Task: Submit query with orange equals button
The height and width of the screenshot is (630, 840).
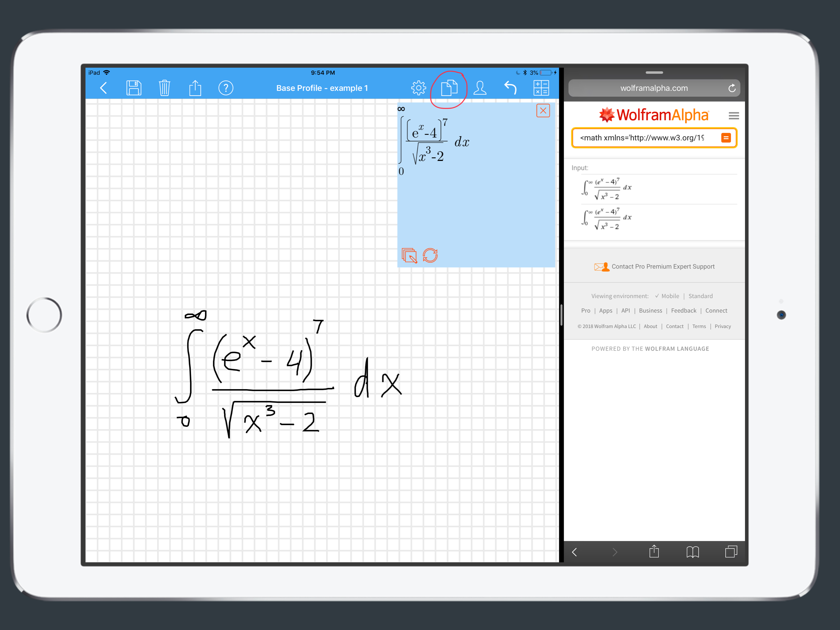Action: [726, 138]
